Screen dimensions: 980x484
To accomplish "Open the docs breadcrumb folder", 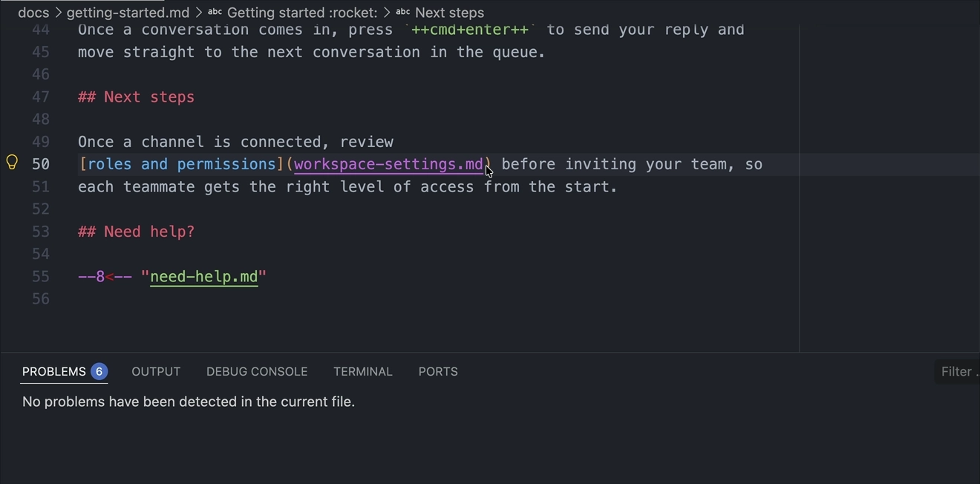I will tap(33, 13).
